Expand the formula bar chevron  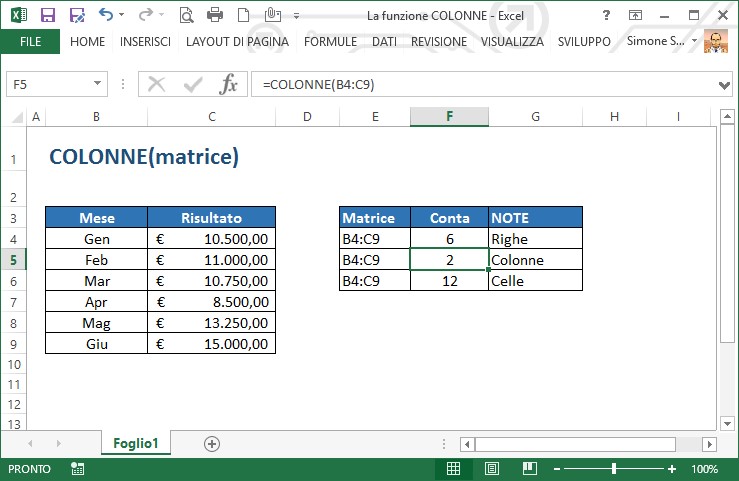coord(724,85)
